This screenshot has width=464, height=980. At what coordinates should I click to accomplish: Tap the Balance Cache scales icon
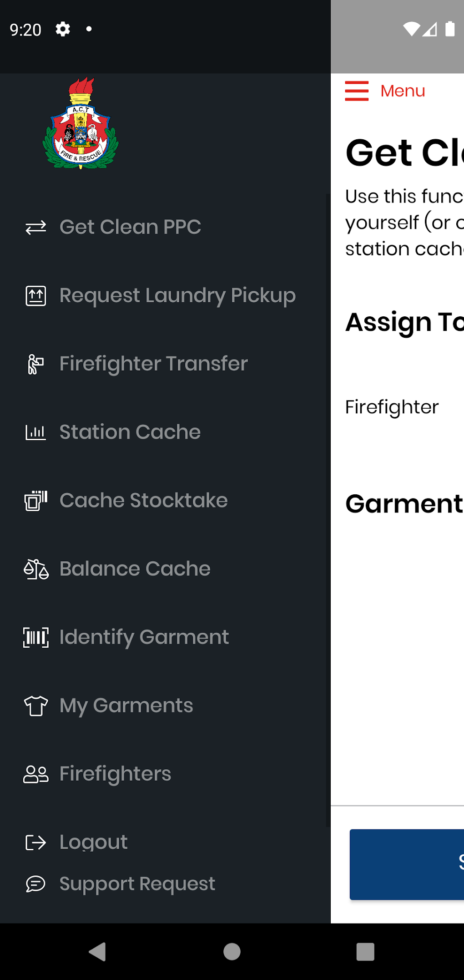[x=35, y=569]
